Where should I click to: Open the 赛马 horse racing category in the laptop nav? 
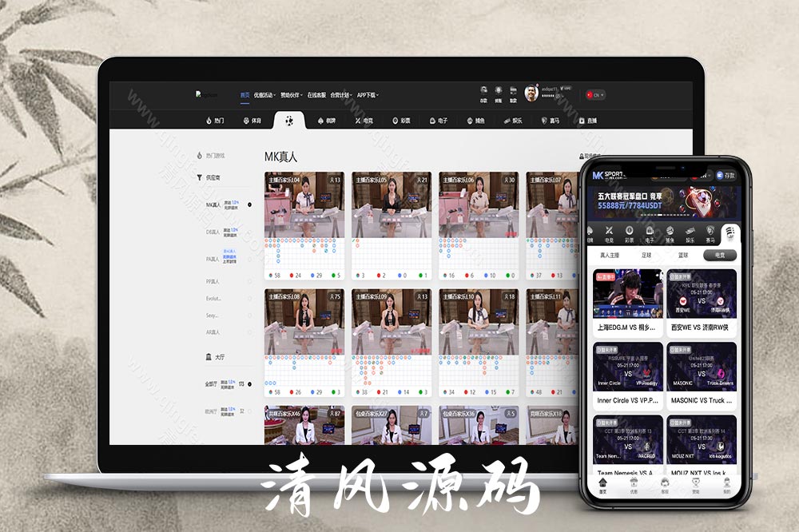550,121
